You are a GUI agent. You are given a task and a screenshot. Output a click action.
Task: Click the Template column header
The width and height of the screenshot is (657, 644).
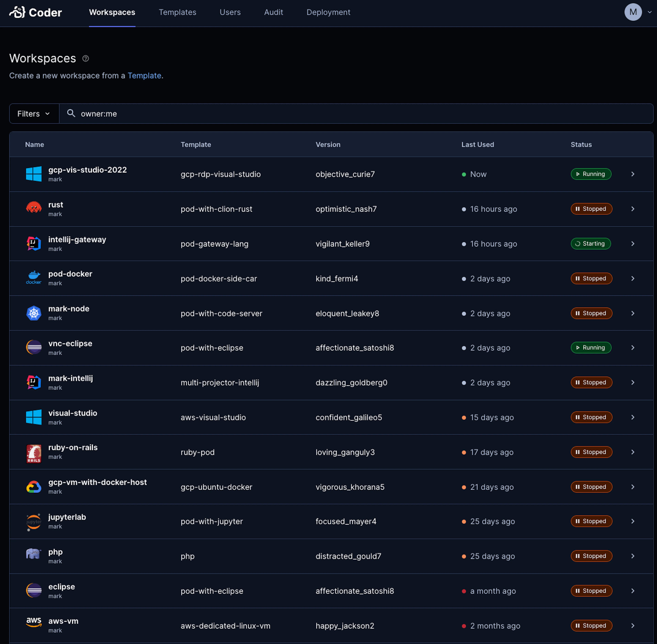tap(196, 144)
